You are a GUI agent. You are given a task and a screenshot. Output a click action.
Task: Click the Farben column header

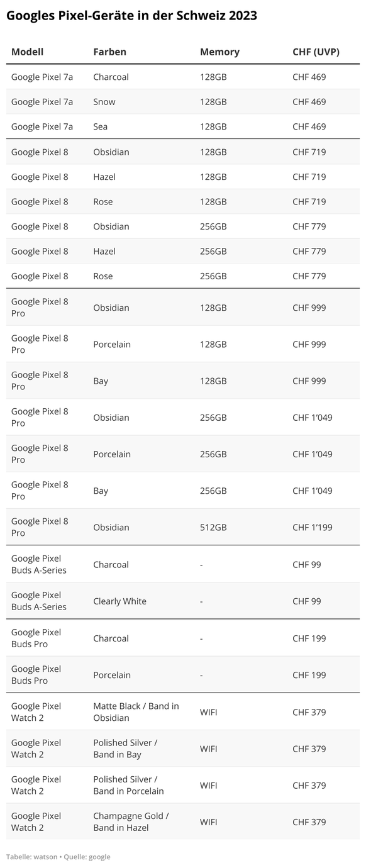(109, 52)
